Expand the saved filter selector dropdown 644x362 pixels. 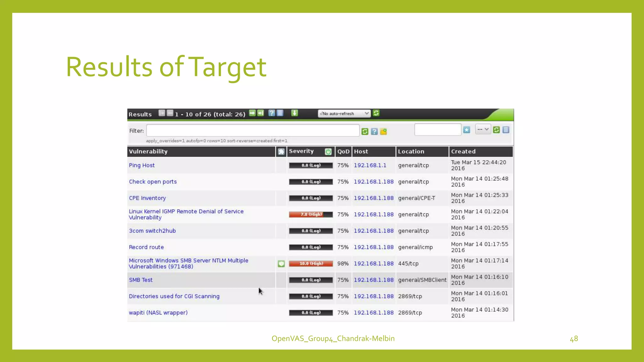tap(483, 129)
